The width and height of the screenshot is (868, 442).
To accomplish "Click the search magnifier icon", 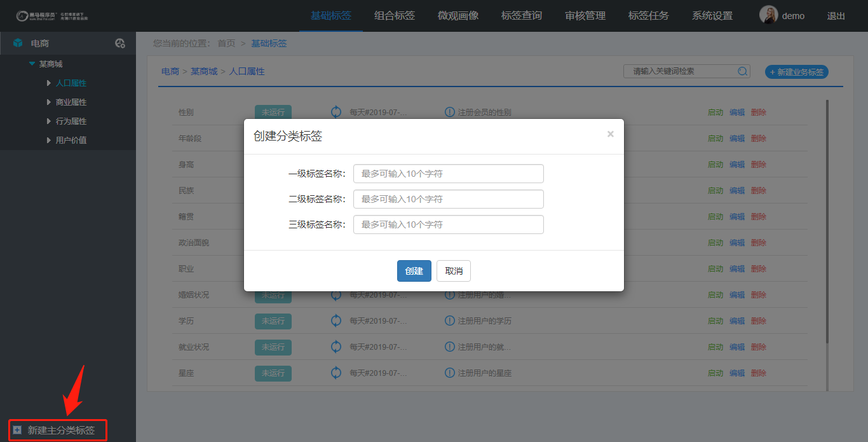I will [x=742, y=71].
